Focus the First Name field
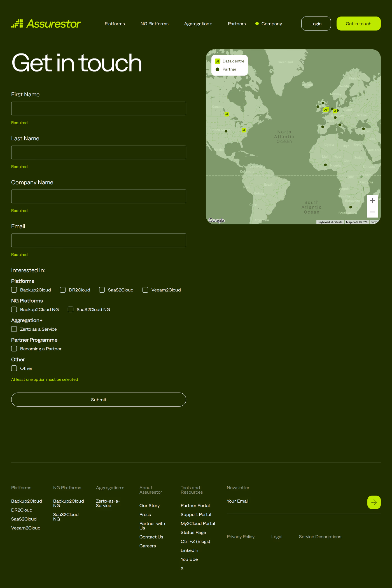 [99, 108]
